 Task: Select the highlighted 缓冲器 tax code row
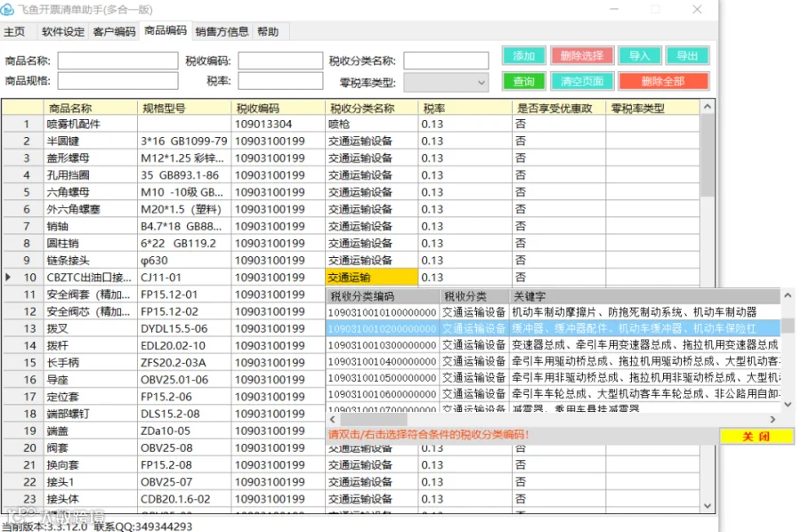553,328
